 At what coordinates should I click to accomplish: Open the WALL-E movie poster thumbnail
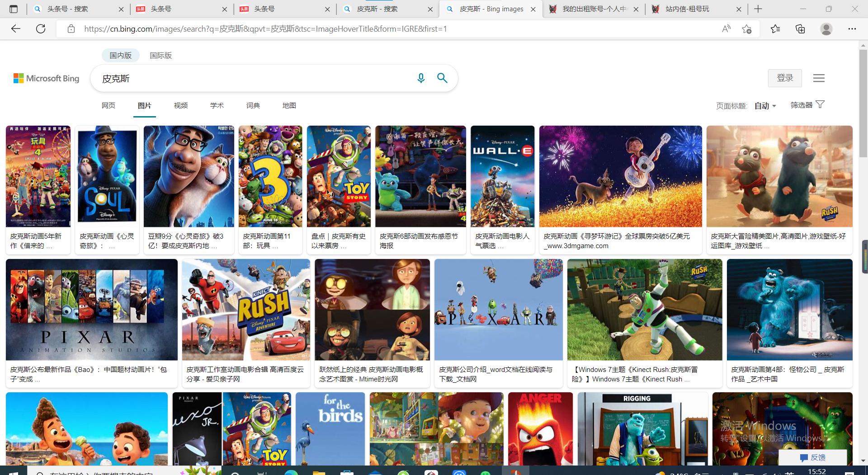[x=502, y=176]
